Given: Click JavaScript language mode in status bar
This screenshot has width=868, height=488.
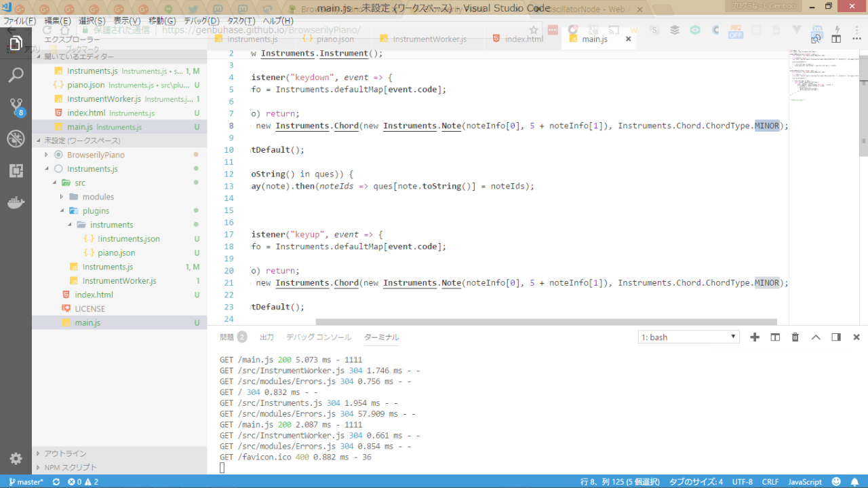Looking at the screenshot, I should tap(804, 482).
